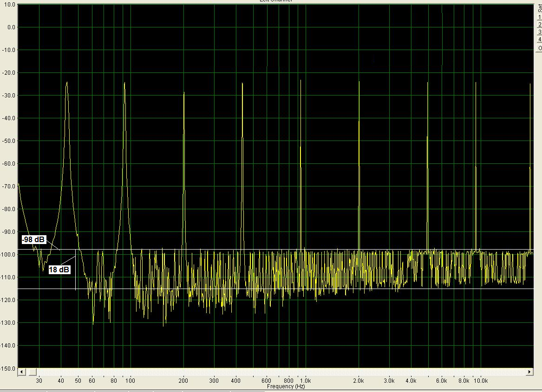Select memory set button 2
542x392 pixels.
[539, 25]
